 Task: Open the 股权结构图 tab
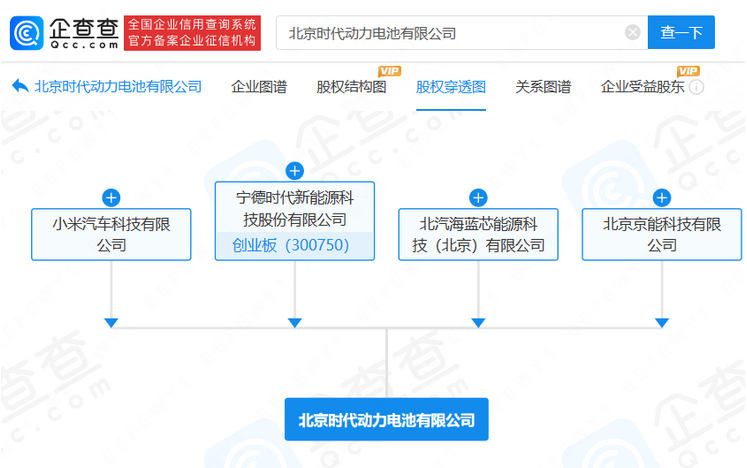[x=351, y=87]
